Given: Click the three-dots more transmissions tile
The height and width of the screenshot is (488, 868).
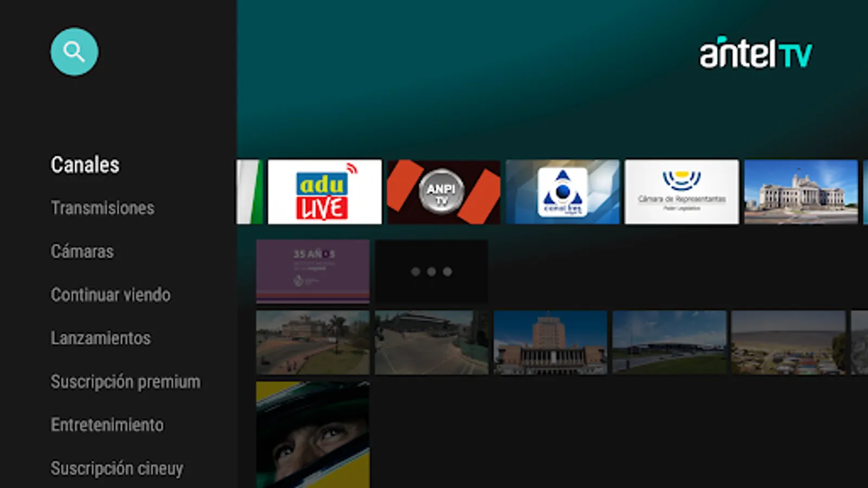Looking at the screenshot, I should [431, 272].
